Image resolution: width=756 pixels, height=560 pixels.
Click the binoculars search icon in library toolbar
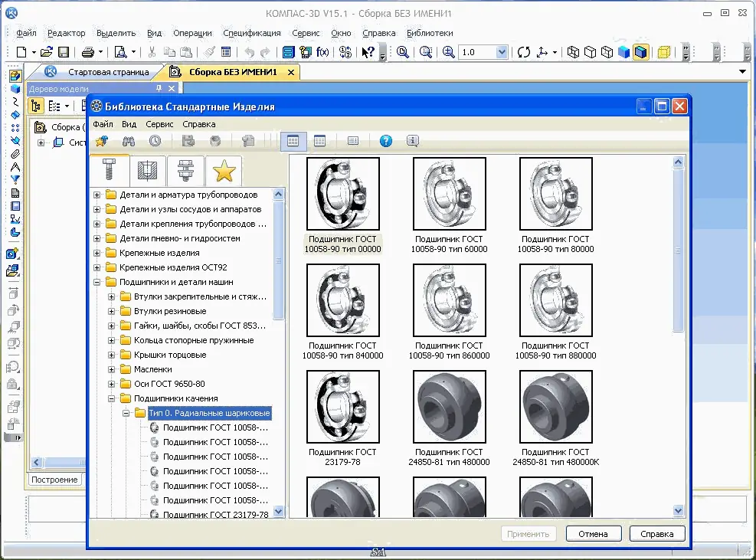click(x=129, y=141)
